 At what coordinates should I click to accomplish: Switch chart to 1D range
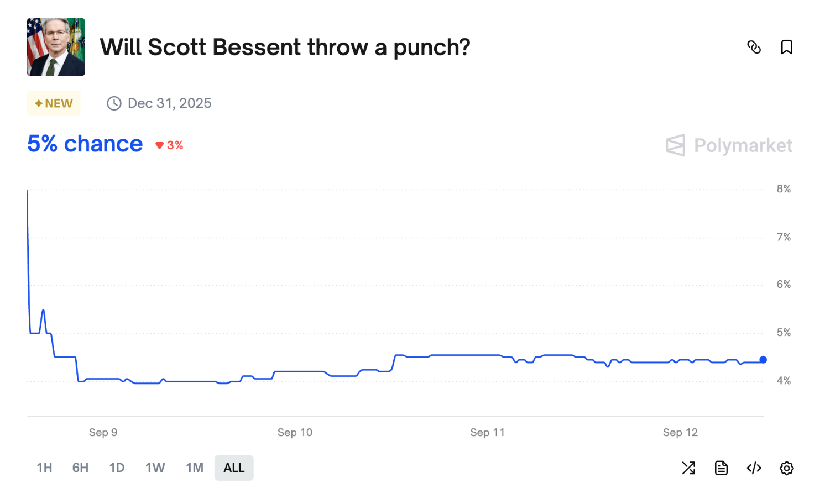click(x=117, y=468)
